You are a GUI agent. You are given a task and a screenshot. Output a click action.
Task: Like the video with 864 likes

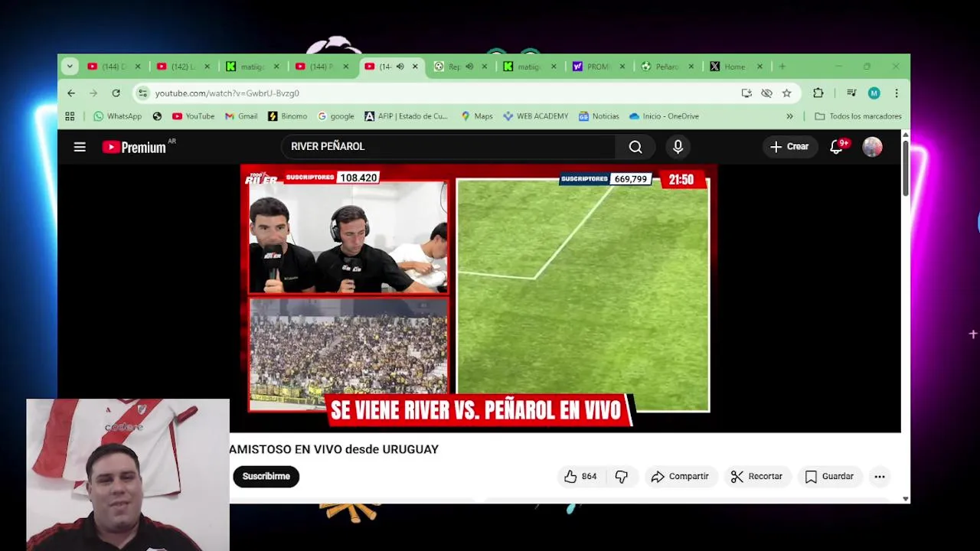pos(580,476)
